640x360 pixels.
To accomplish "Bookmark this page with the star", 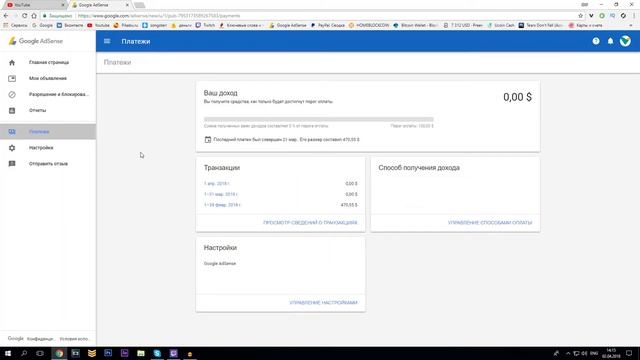I will (x=580, y=16).
